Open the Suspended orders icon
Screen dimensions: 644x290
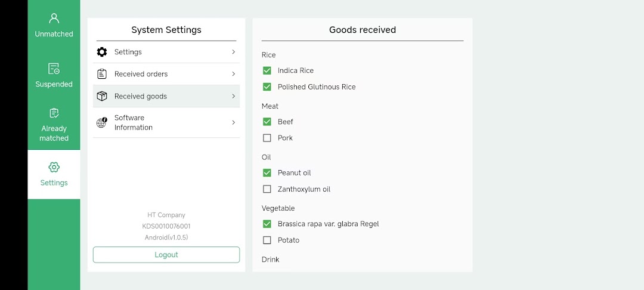[x=54, y=69]
